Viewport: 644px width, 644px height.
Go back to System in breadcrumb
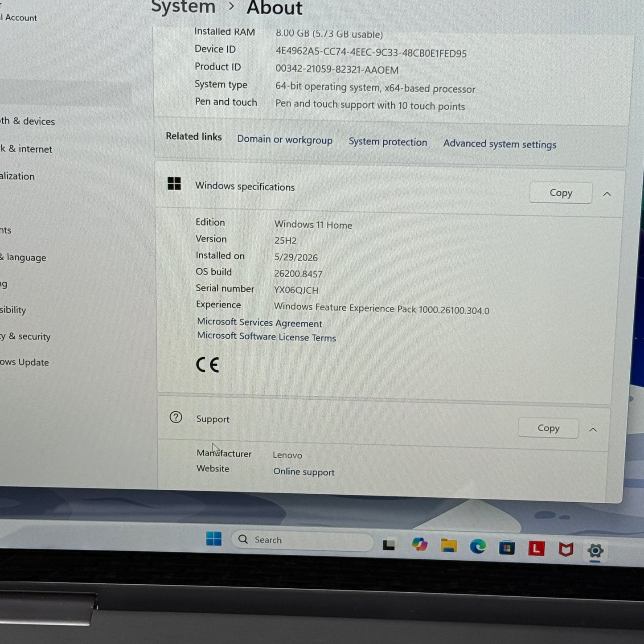pyautogui.click(x=183, y=7)
